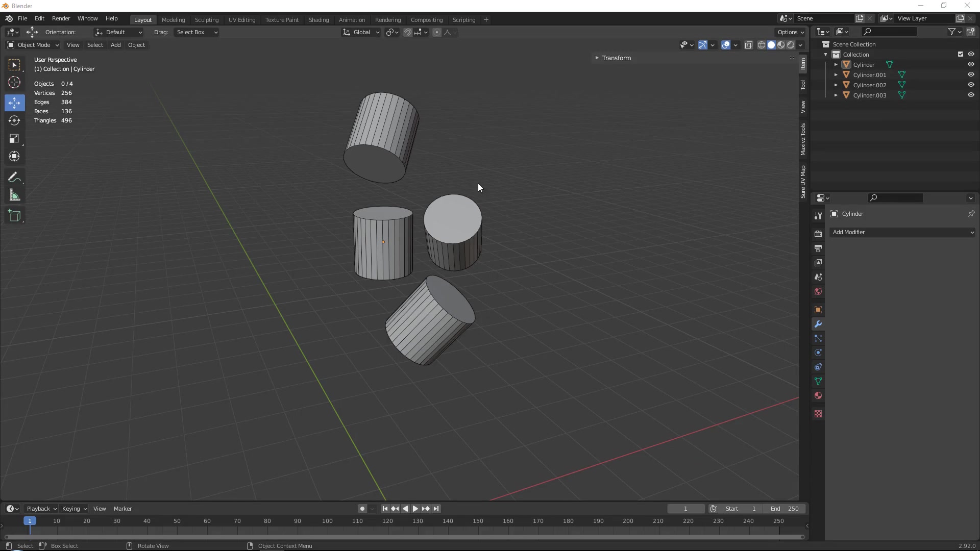Click the frame 1 playhead marker

(x=30, y=521)
